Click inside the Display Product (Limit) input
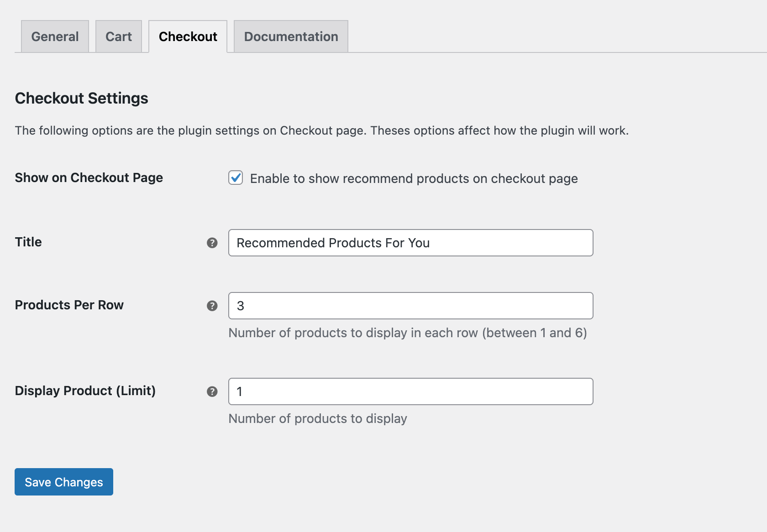 coord(410,391)
